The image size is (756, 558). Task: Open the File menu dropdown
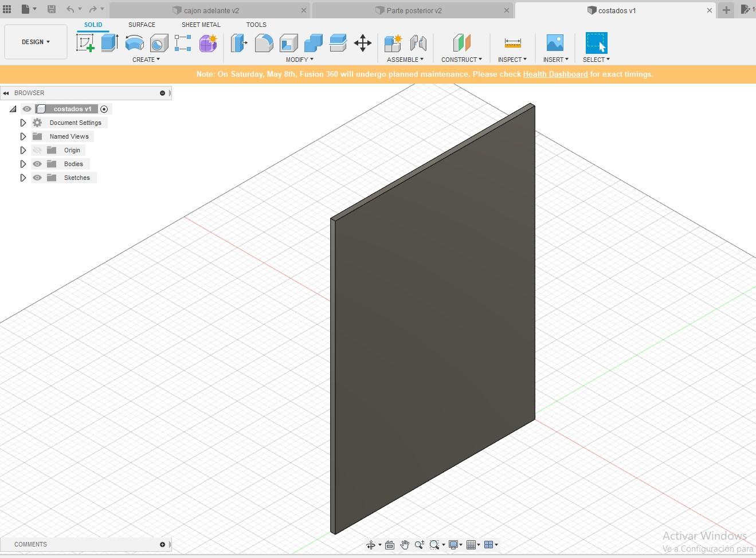tap(29, 9)
